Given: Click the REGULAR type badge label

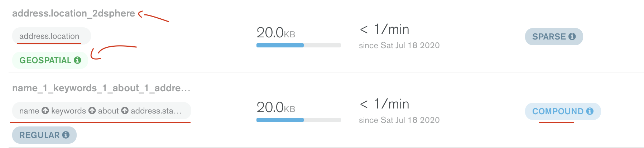Looking at the screenshot, I should pyautogui.click(x=39, y=135).
